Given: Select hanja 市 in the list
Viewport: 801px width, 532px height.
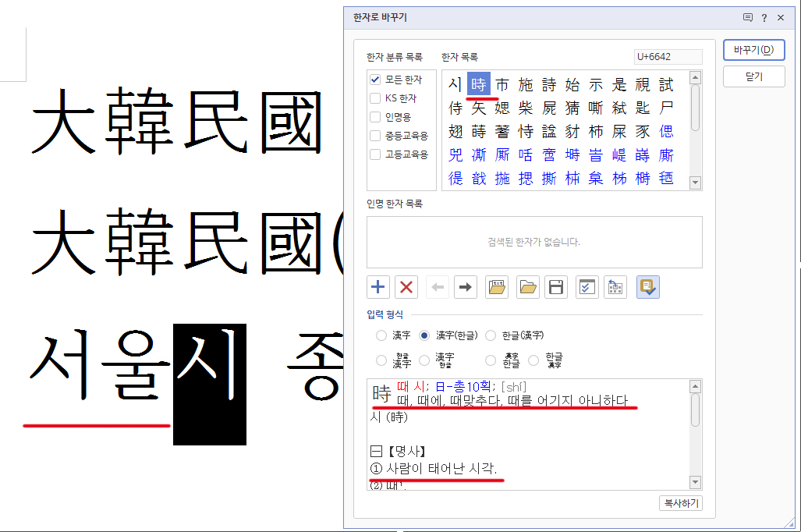Looking at the screenshot, I should [502, 84].
